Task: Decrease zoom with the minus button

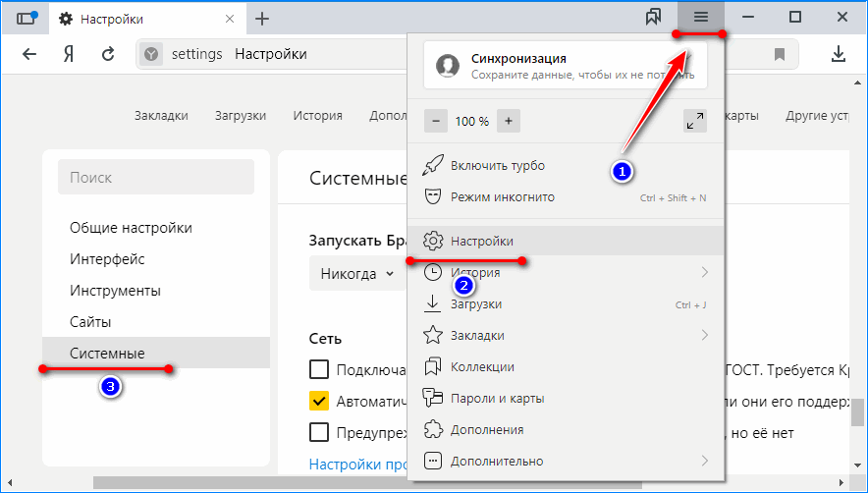Action: [x=436, y=121]
